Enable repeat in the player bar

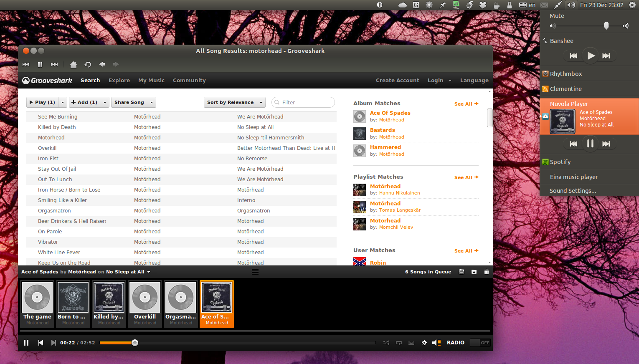click(399, 343)
